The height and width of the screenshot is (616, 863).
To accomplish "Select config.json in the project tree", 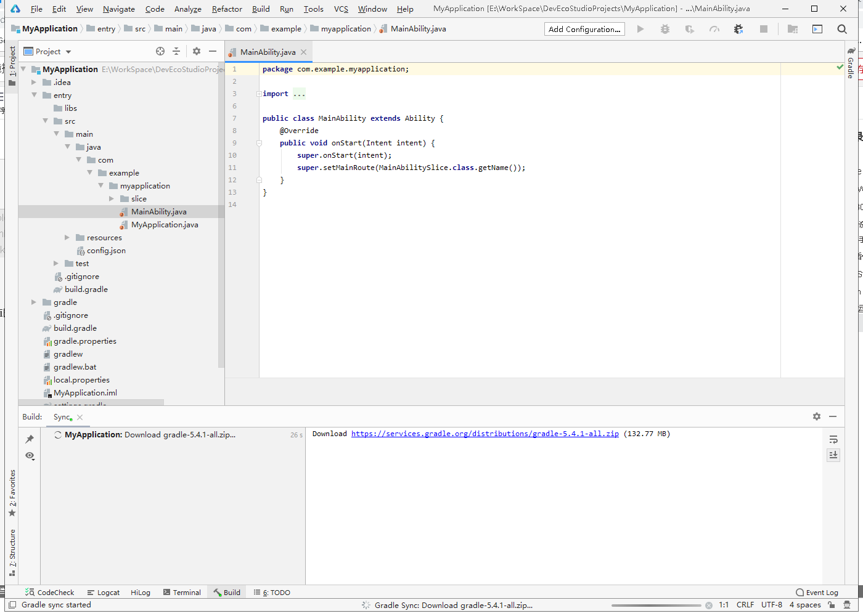I will [x=106, y=250].
